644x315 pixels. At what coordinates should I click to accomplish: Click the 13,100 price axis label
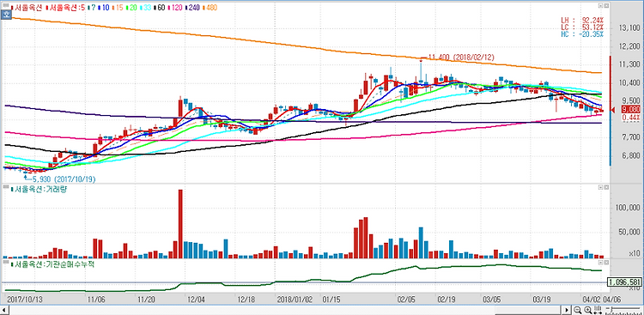(x=629, y=28)
